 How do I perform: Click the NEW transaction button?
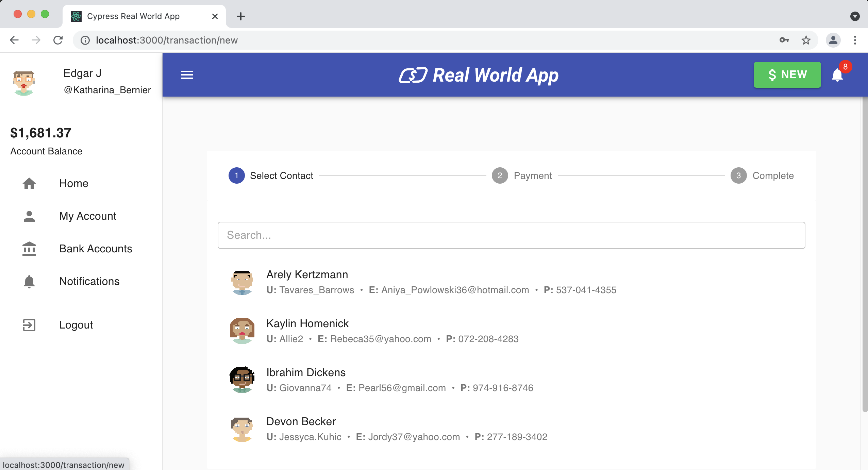[787, 74]
